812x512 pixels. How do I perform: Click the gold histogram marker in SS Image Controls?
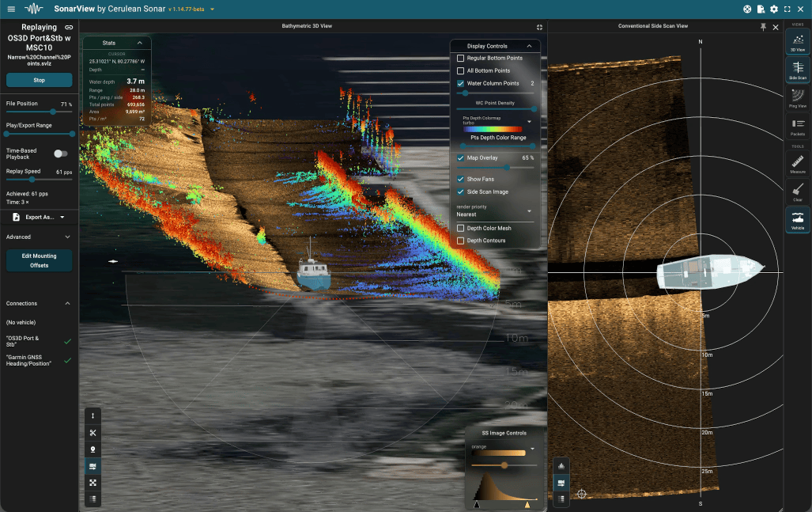pos(527,504)
